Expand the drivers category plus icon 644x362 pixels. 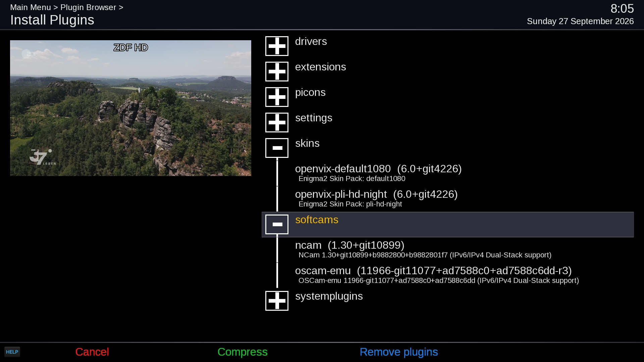(x=277, y=46)
